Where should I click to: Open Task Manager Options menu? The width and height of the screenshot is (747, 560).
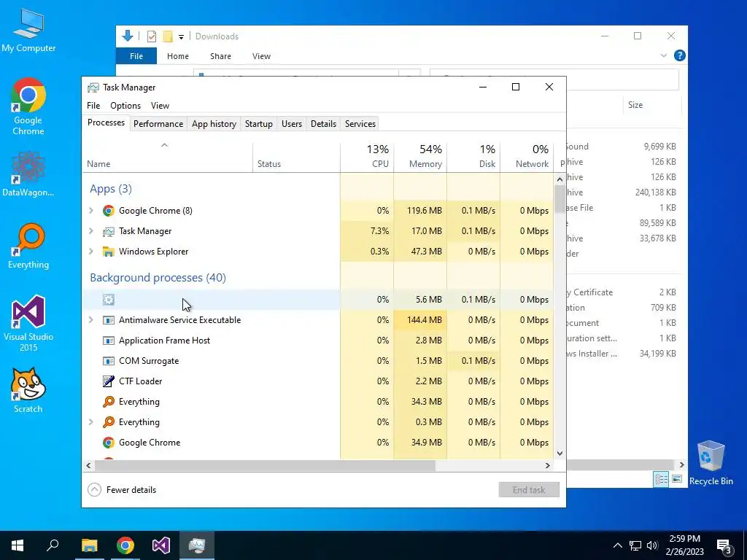point(125,106)
